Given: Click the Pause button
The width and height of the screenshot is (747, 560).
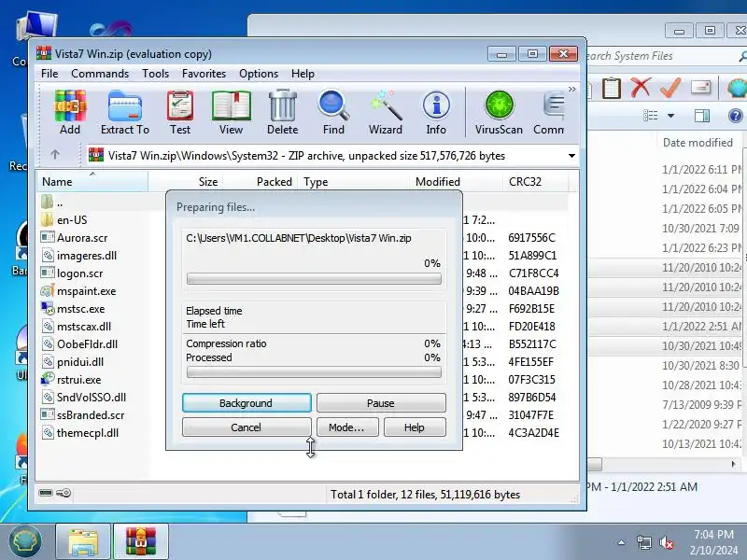Looking at the screenshot, I should point(381,403).
